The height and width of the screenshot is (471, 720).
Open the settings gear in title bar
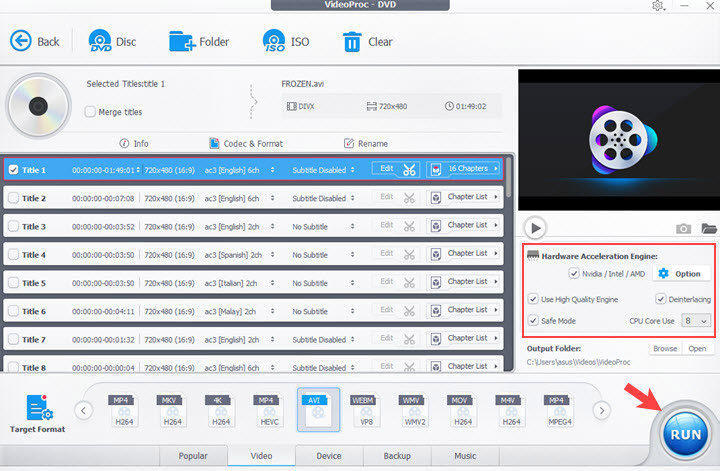pyautogui.click(x=658, y=6)
